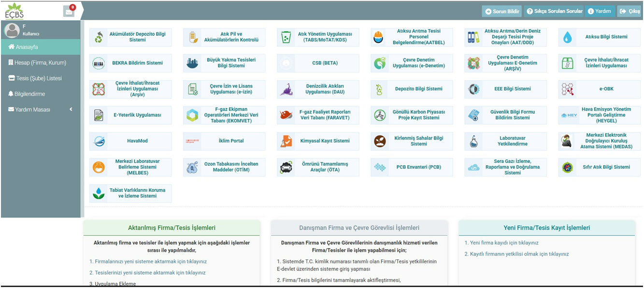Open the Atıksu Bilgi Sistemi water drop icon
The height and width of the screenshot is (288, 644).
568,37
